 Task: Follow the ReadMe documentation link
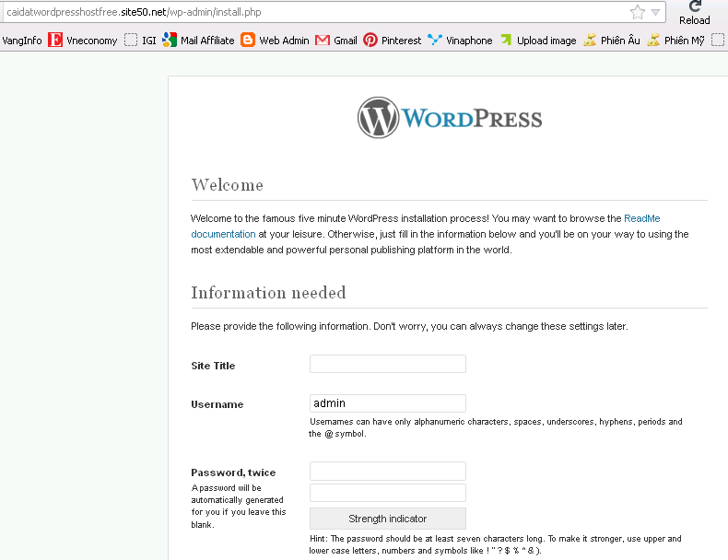pos(642,218)
